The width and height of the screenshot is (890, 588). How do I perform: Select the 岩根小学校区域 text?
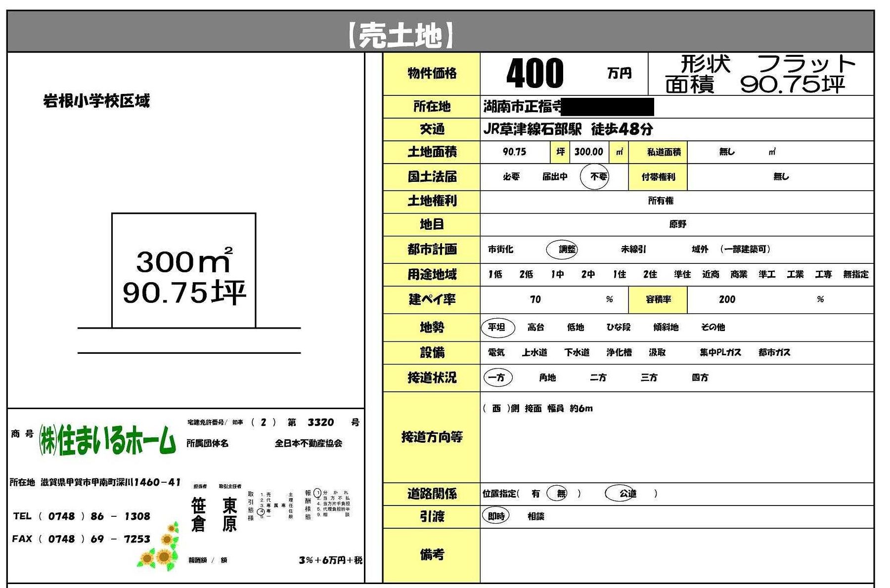coord(96,101)
